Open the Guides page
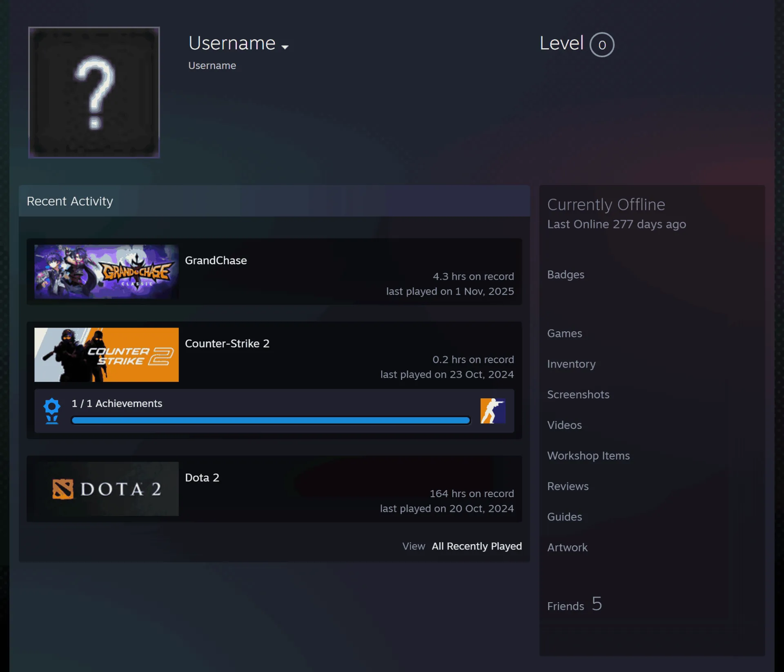Image resolution: width=784 pixels, height=672 pixels. (x=564, y=517)
